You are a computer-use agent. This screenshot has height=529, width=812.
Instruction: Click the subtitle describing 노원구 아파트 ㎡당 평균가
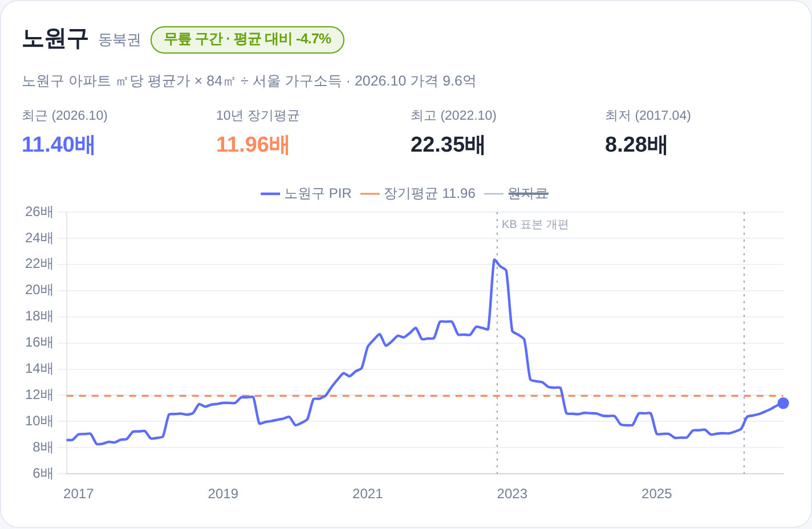pyautogui.click(x=249, y=81)
